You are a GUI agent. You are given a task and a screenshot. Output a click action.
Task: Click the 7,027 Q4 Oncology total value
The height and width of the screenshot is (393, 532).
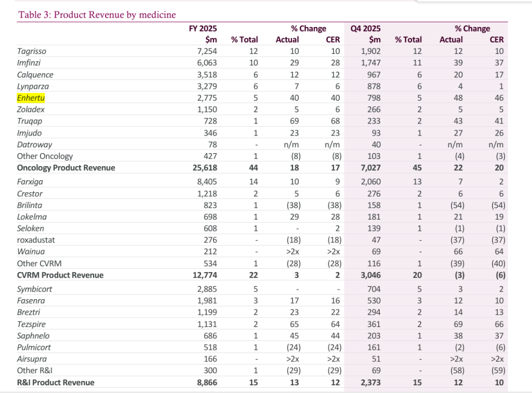370,168
